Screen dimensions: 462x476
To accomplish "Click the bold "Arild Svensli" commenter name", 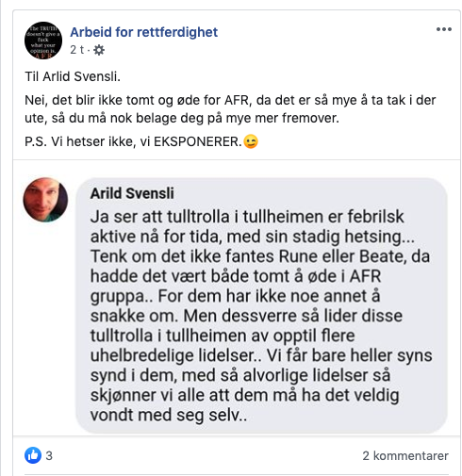I will click(132, 193).
